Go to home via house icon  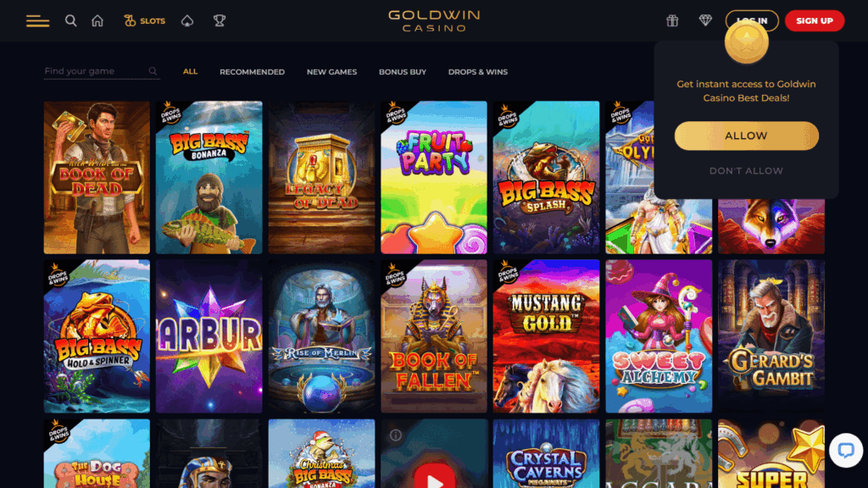click(97, 20)
